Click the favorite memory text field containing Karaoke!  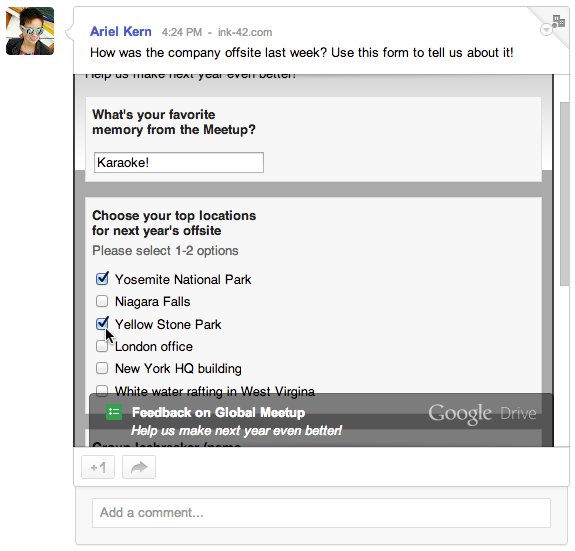coord(179,162)
